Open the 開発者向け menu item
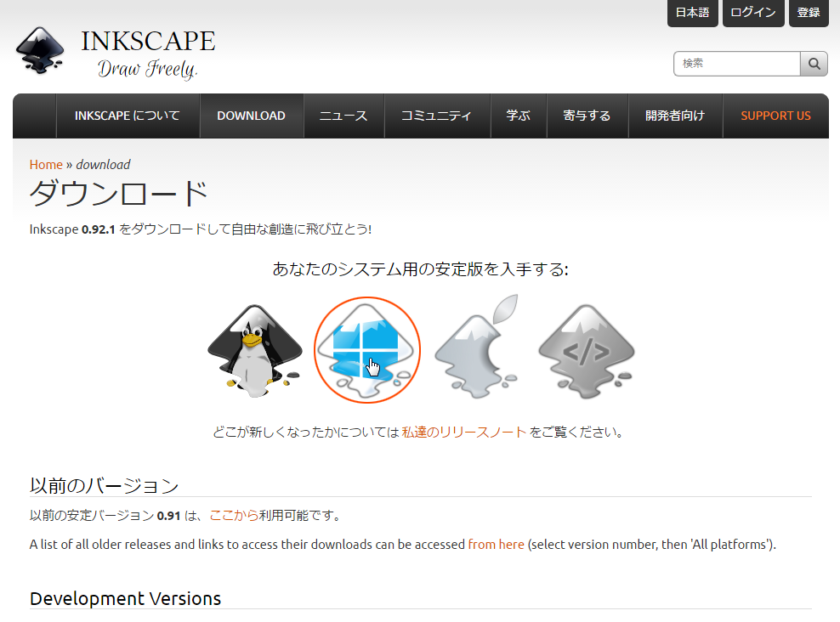This screenshot has height=622, width=840. (x=675, y=116)
